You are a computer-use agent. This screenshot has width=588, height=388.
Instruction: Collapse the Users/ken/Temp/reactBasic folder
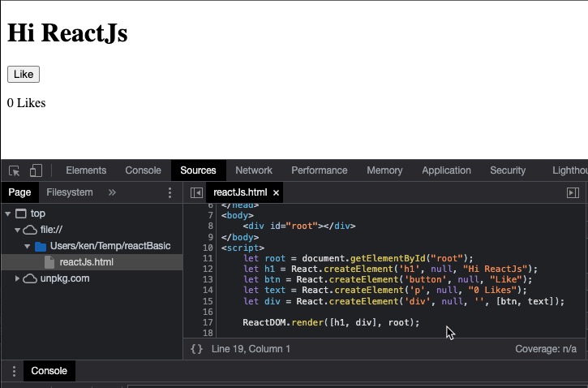click(27, 246)
